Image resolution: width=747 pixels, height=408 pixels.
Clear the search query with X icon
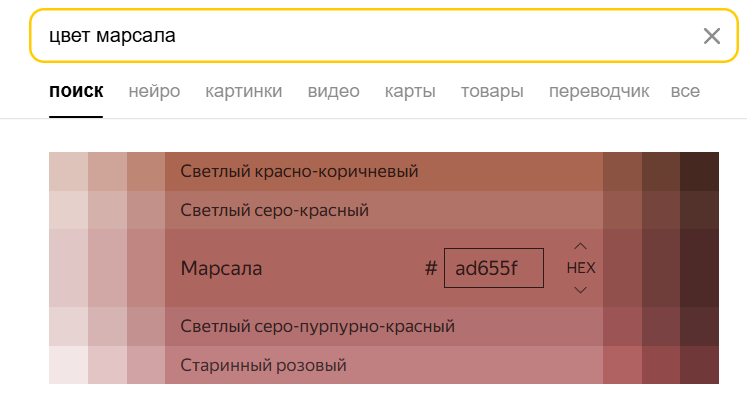coord(711,37)
